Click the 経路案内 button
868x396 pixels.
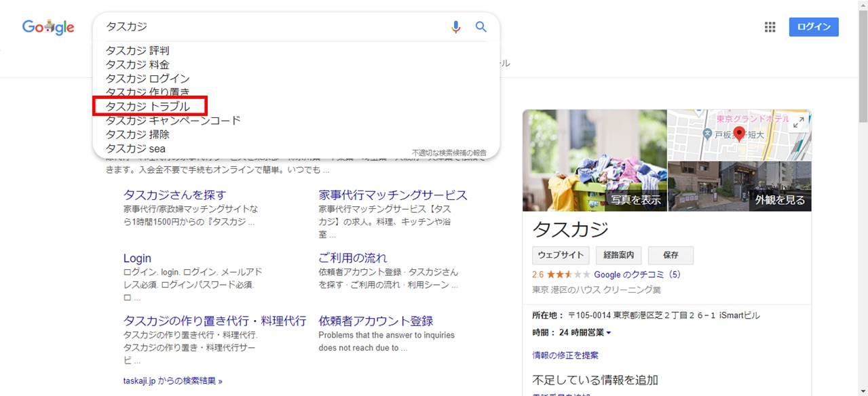pos(618,255)
